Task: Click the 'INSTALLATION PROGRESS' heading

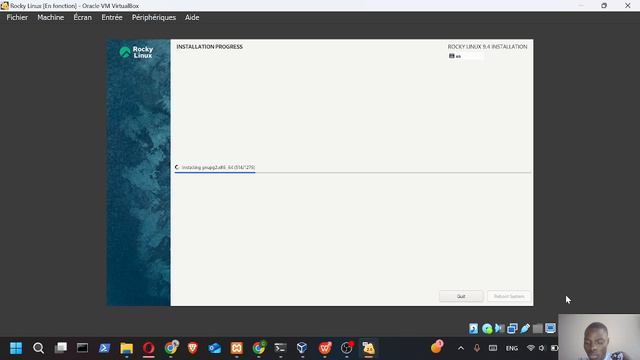Action: click(x=209, y=47)
